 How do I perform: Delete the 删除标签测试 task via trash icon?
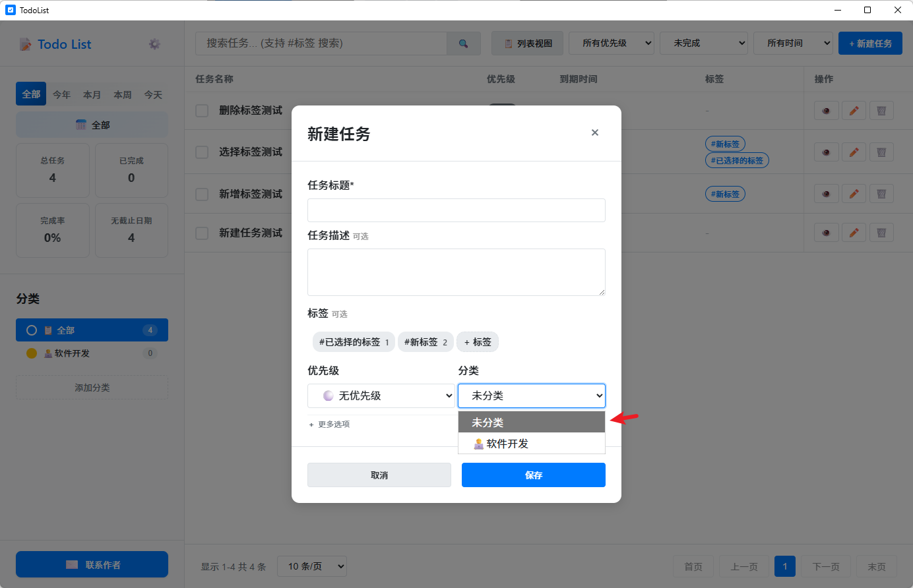coord(881,111)
